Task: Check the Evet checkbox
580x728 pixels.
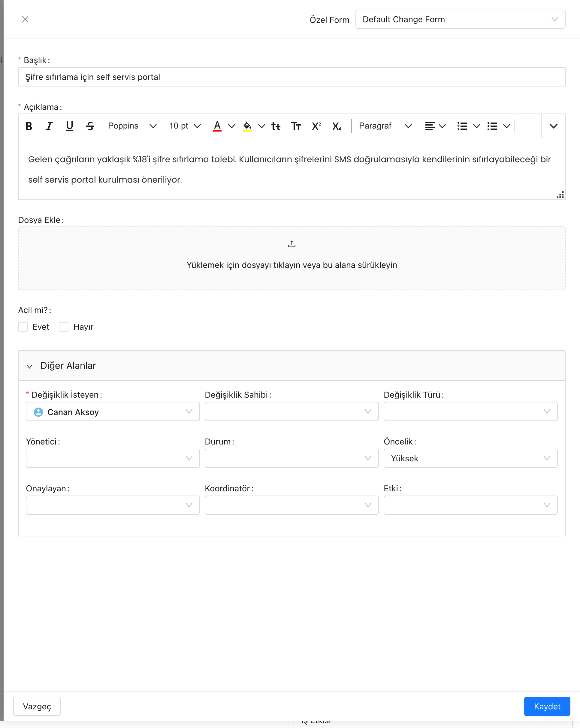Action: [x=23, y=327]
